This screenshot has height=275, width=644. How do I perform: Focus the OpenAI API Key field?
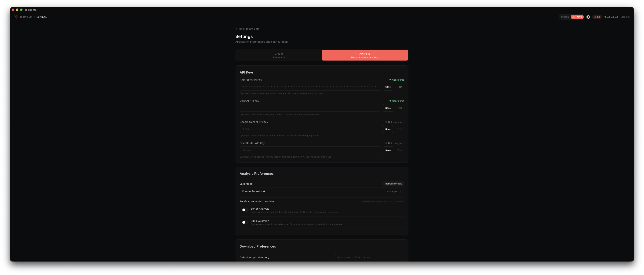310,108
